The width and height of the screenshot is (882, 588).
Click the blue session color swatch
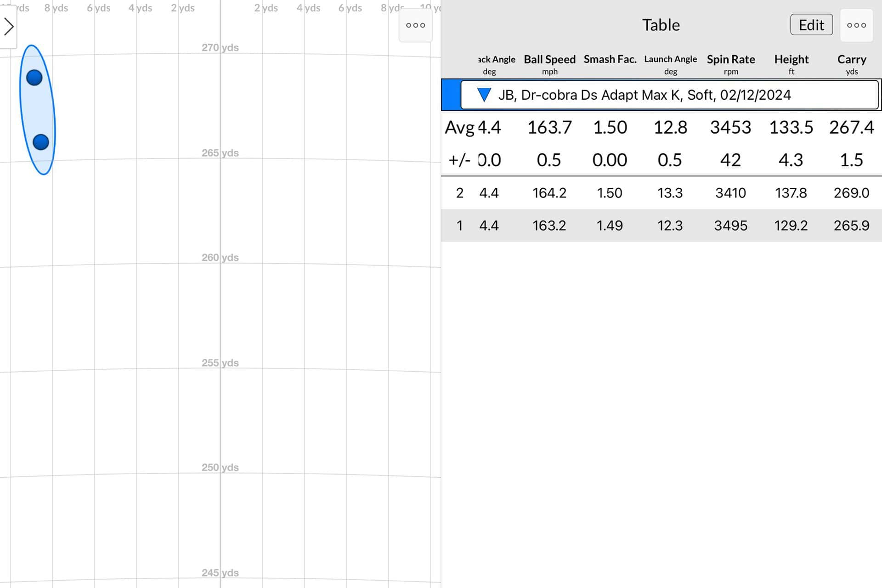tap(451, 95)
